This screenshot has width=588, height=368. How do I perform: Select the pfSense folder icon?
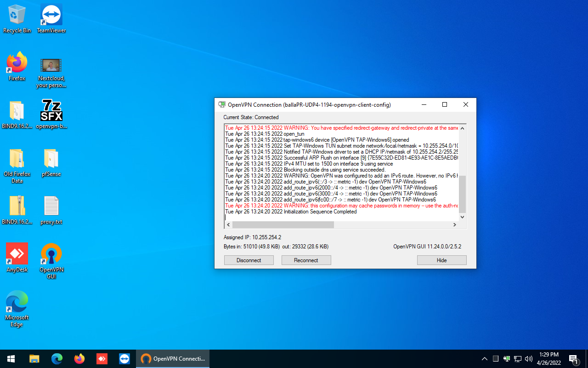point(51,159)
